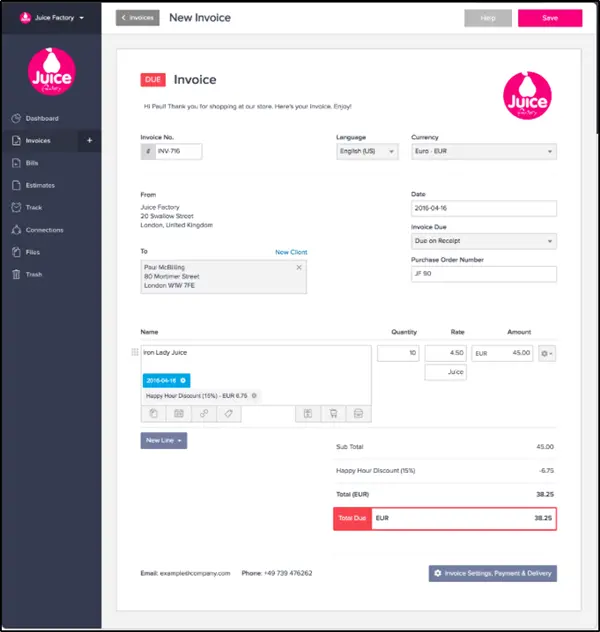This screenshot has height=632, width=600.
Task: Click the Invoices sidebar item
Action: (38, 141)
